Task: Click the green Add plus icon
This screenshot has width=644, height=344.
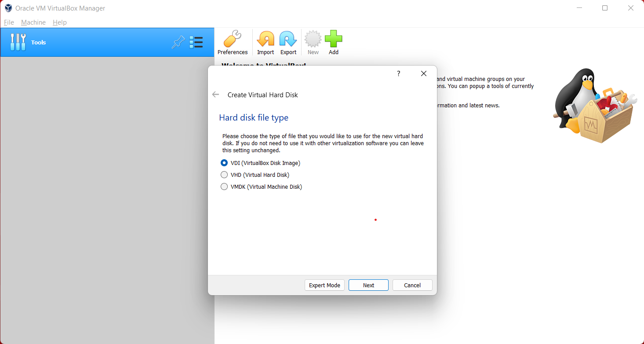Action: click(x=334, y=40)
